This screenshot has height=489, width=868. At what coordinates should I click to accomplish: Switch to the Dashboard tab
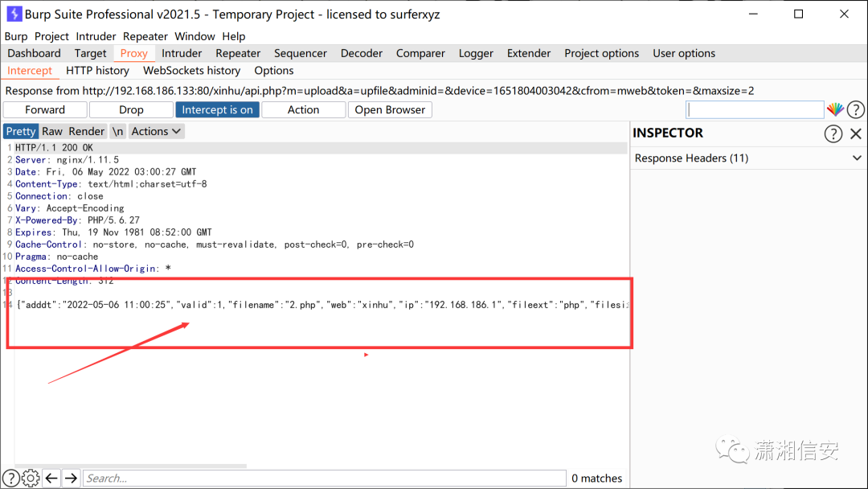(35, 53)
